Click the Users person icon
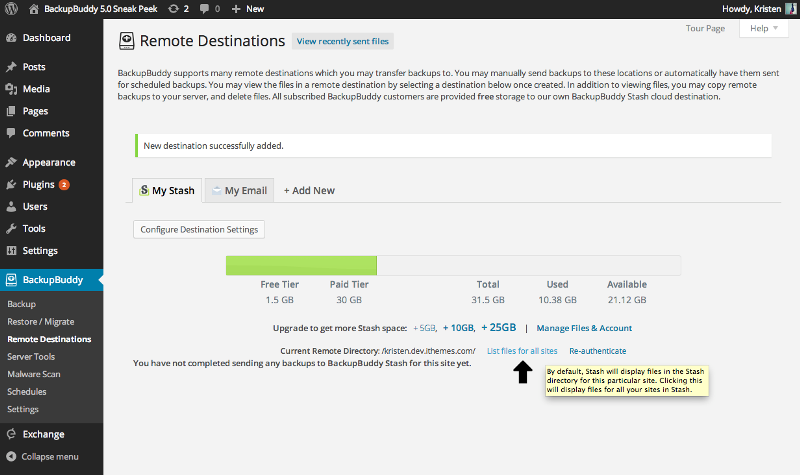Screen dimensions: 800x475 click(x=11, y=207)
